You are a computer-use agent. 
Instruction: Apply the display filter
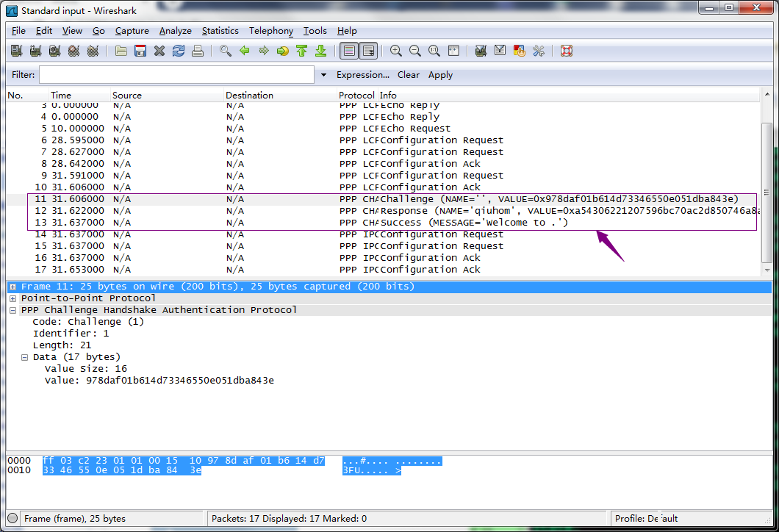click(440, 75)
